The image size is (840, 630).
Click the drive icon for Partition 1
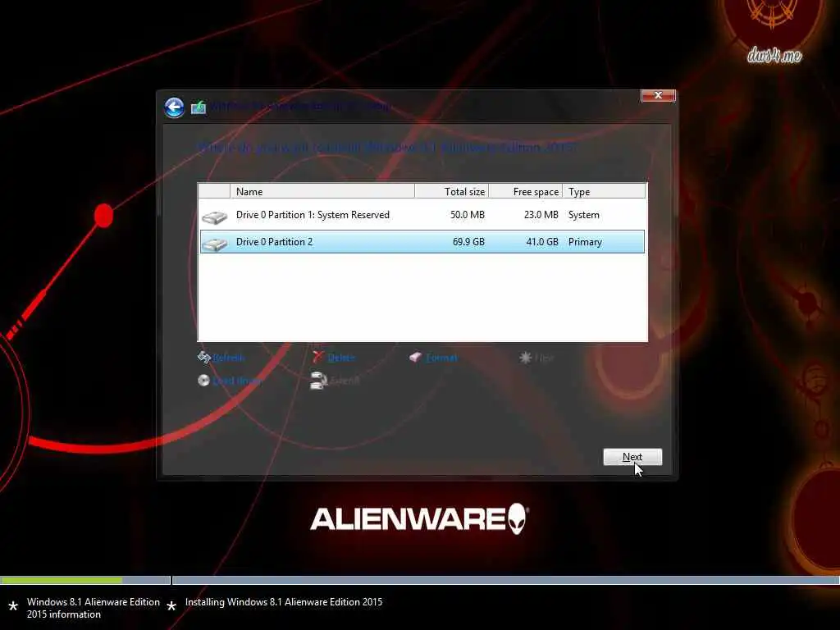tap(214, 217)
